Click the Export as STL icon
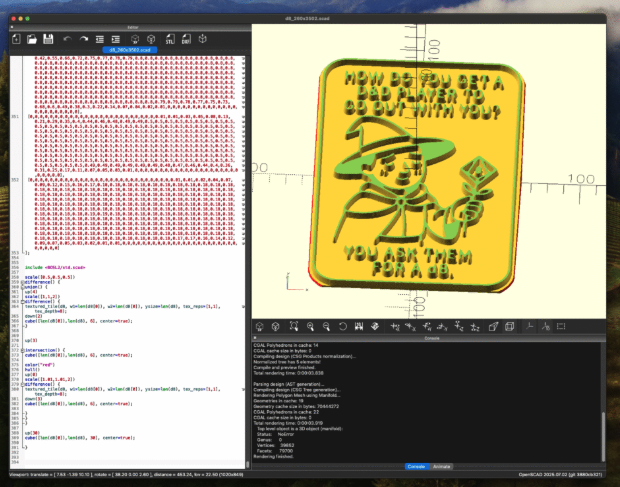This screenshot has height=487, width=620. pos(170,38)
